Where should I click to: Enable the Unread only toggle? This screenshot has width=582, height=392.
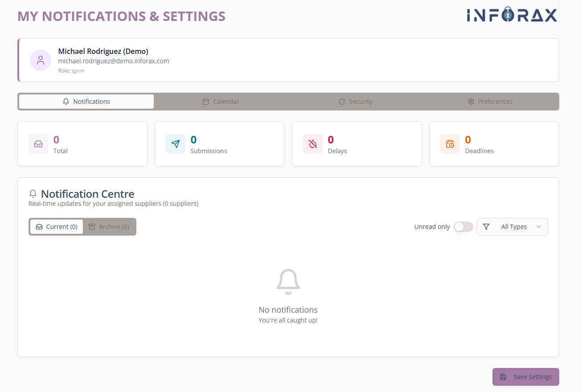463,227
